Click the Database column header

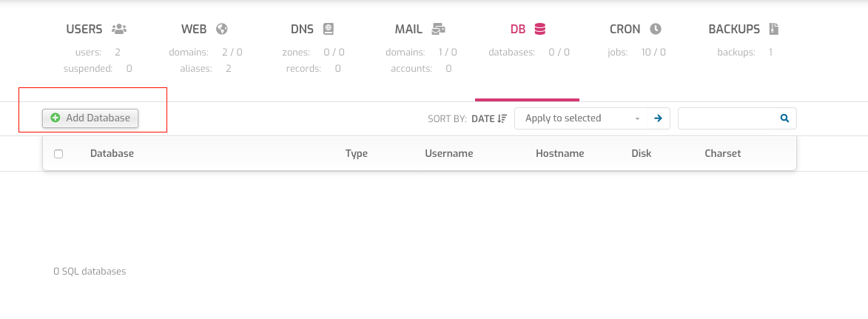112,153
